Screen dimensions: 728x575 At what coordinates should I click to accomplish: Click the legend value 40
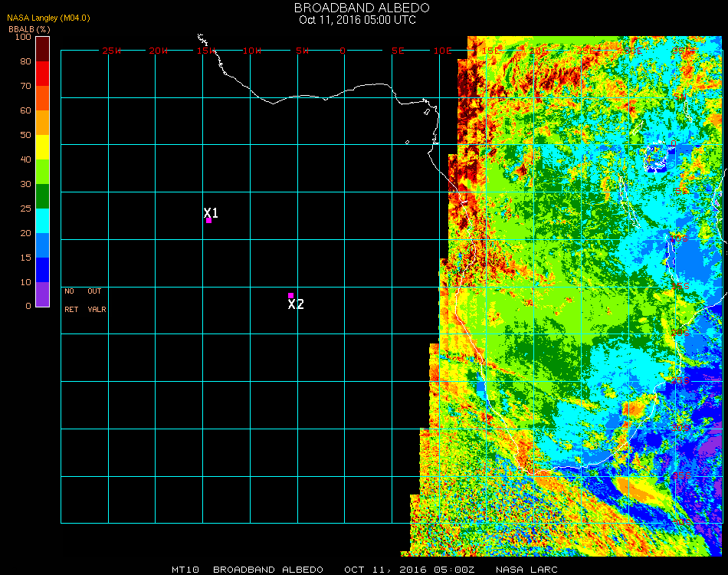[x=25, y=159]
